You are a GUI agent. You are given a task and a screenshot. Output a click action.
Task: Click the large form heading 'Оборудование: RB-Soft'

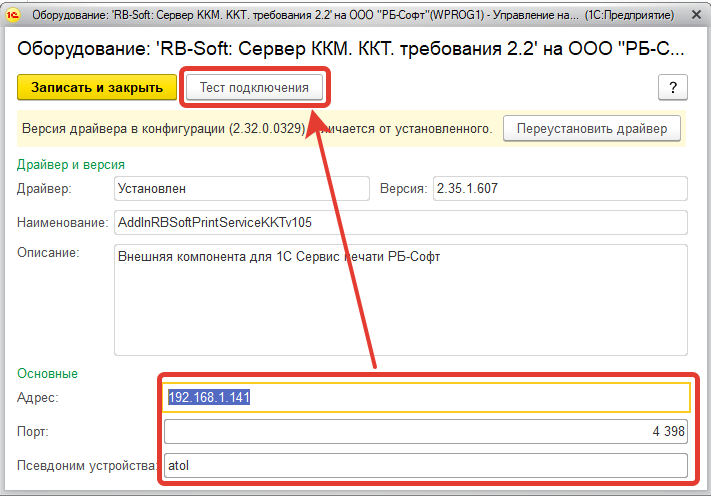pyautogui.click(x=351, y=49)
